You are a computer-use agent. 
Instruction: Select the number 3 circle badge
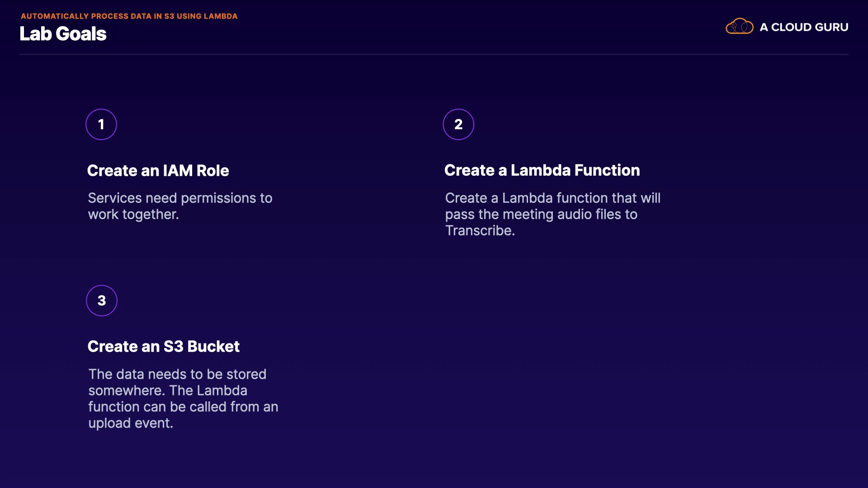point(102,300)
